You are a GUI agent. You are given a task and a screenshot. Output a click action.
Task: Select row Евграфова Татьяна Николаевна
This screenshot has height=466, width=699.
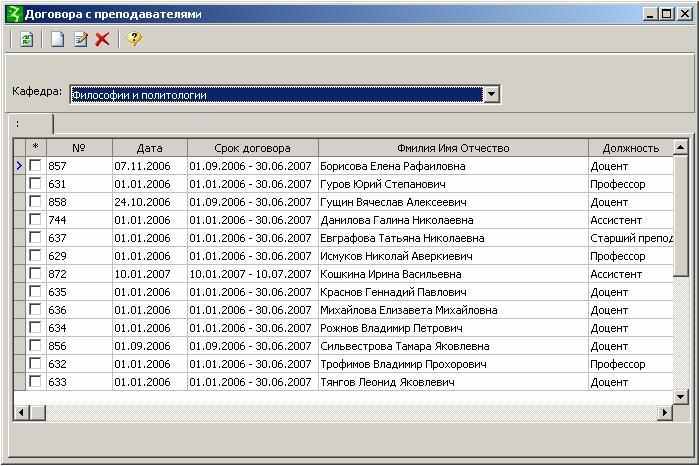343,238
